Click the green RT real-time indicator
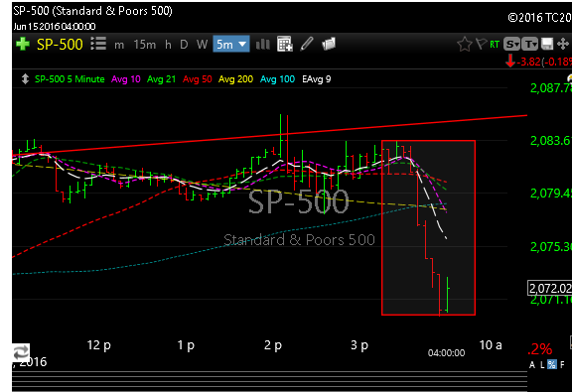 coord(495,45)
